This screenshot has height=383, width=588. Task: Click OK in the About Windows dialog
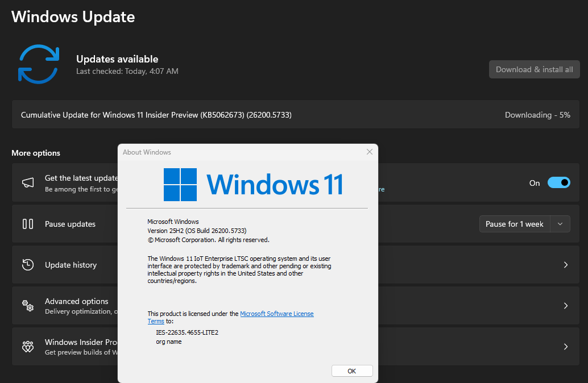(x=352, y=370)
